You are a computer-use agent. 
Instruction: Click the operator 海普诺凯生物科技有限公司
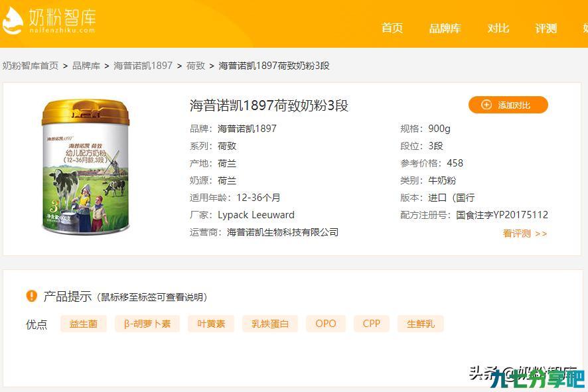point(283,232)
